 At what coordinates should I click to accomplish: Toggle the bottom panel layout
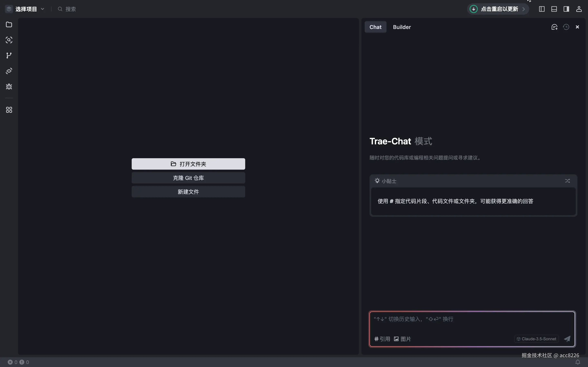click(554, 9)
